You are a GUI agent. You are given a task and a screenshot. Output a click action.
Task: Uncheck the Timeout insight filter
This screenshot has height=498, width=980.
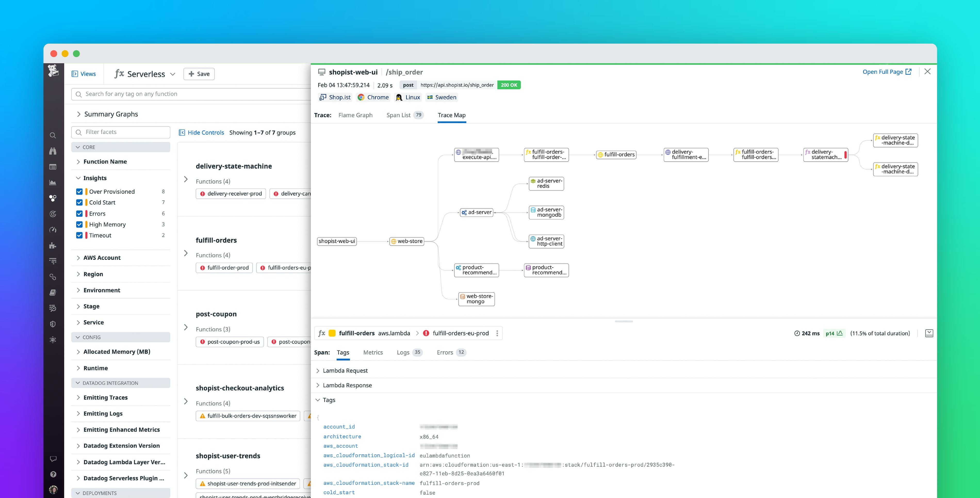[79, 235]
